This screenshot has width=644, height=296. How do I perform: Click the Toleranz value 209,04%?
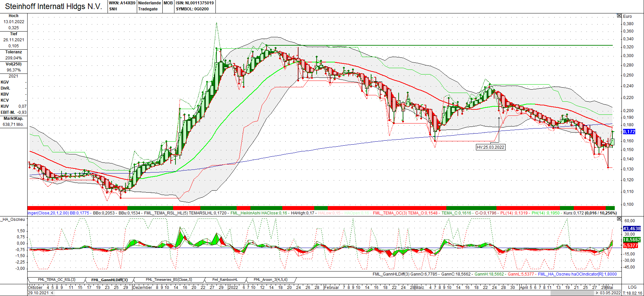pos(14,58)
